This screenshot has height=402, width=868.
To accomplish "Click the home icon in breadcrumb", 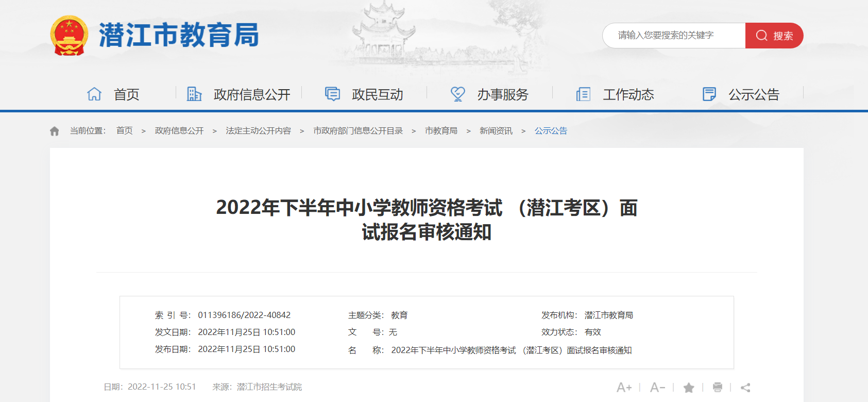I will click(x=55, y=131).
